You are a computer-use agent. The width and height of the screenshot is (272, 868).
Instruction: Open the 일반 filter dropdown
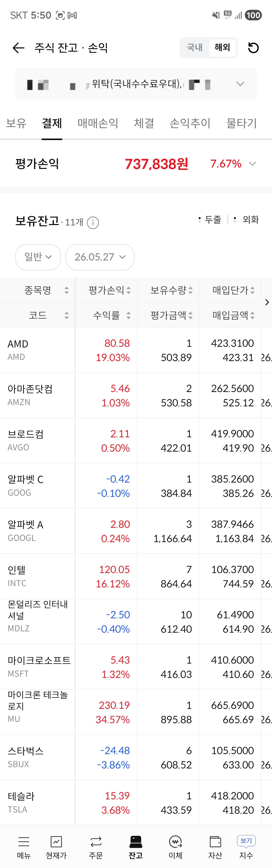click(x=38, y=257)
